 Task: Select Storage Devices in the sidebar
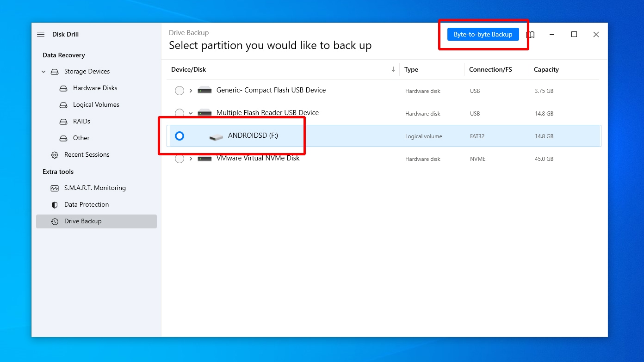tap(87, 71)
